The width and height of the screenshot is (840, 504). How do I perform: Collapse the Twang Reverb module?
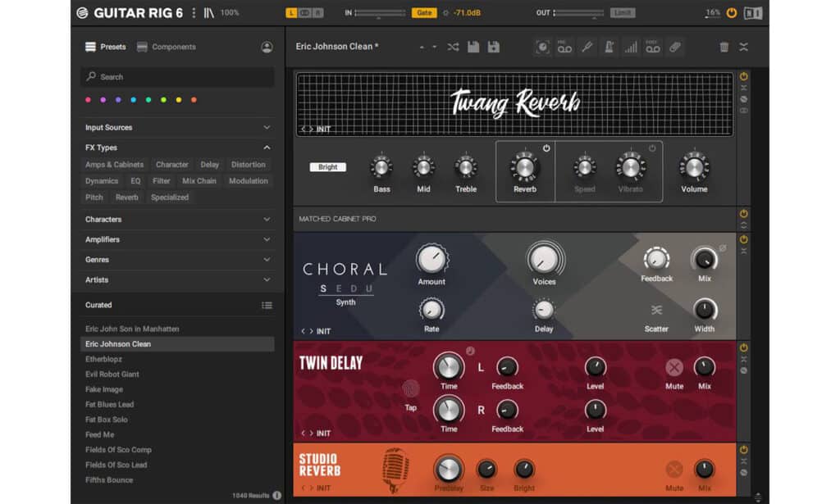[743, 88]
